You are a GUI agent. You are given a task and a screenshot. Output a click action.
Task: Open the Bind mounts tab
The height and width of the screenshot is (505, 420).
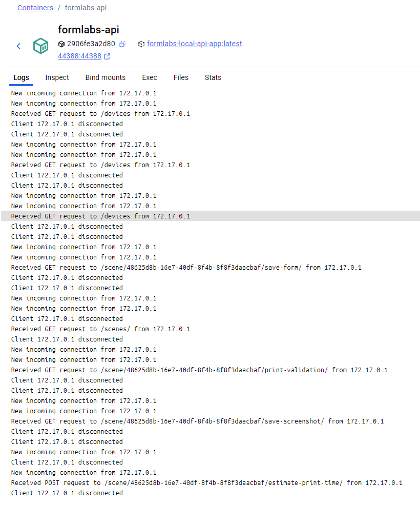point(105,77)
